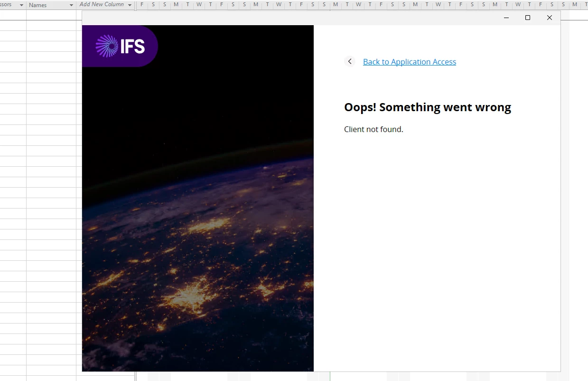The height and width of the screenshot is (381, 588).
Task: Minimize the IFS login window
Action: coord(506,18)
